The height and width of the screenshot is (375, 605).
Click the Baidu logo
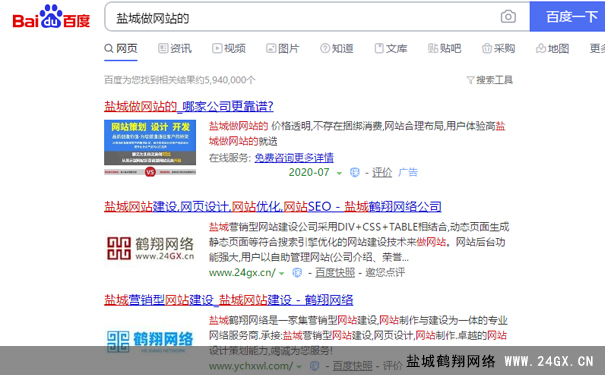51,17
